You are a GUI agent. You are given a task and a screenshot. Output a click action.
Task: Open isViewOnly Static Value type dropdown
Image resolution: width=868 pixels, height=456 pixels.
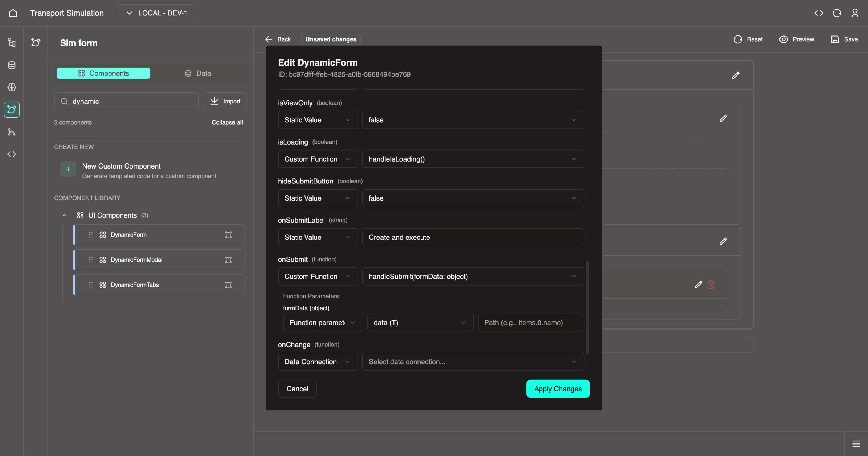coord(318,120)
